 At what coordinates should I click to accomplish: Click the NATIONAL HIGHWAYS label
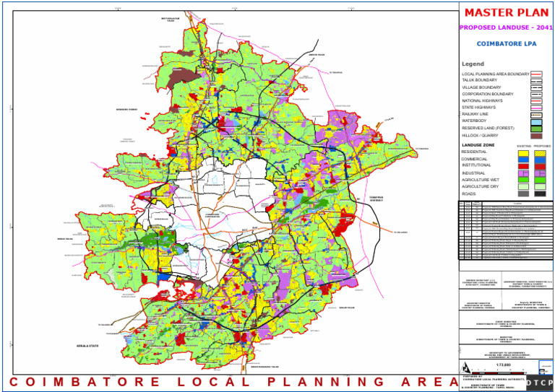pos(482,101)
